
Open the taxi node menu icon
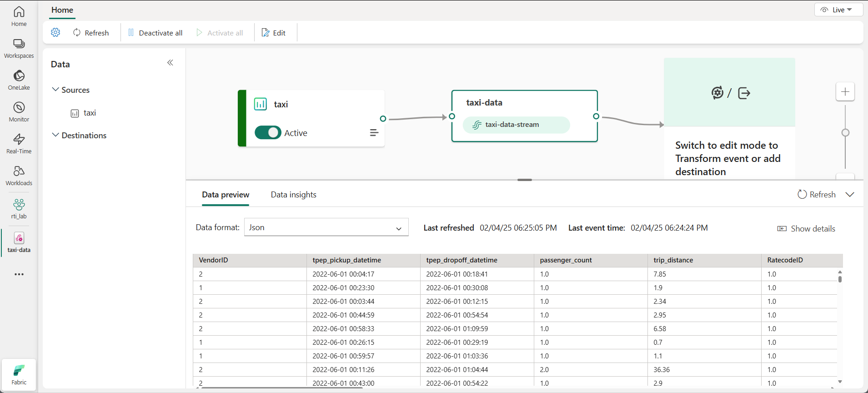(x=374, y=133)
